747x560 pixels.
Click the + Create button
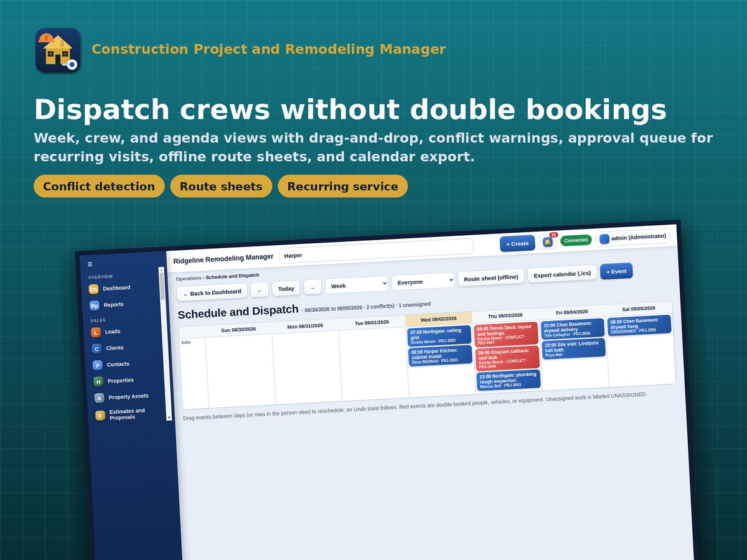coord(517,243)
